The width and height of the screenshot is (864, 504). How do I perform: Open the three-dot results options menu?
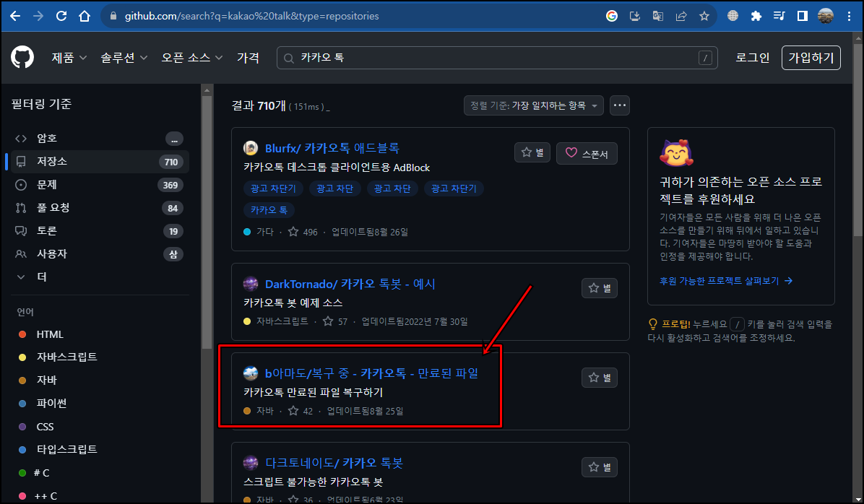coord(619,105)
